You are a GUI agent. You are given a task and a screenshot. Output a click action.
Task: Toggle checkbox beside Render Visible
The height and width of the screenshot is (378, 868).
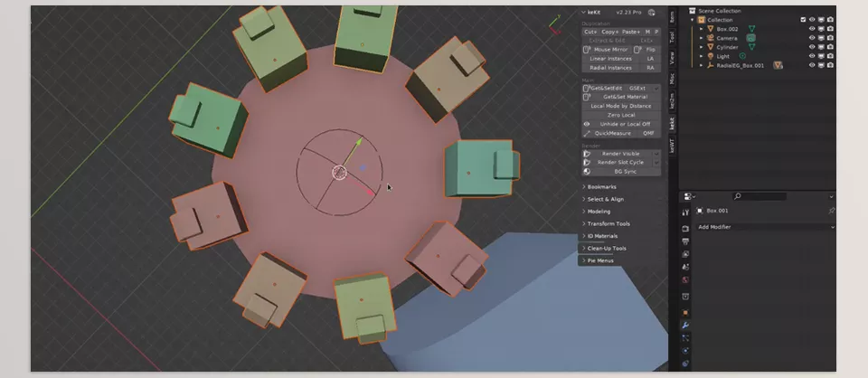(656, 154)
